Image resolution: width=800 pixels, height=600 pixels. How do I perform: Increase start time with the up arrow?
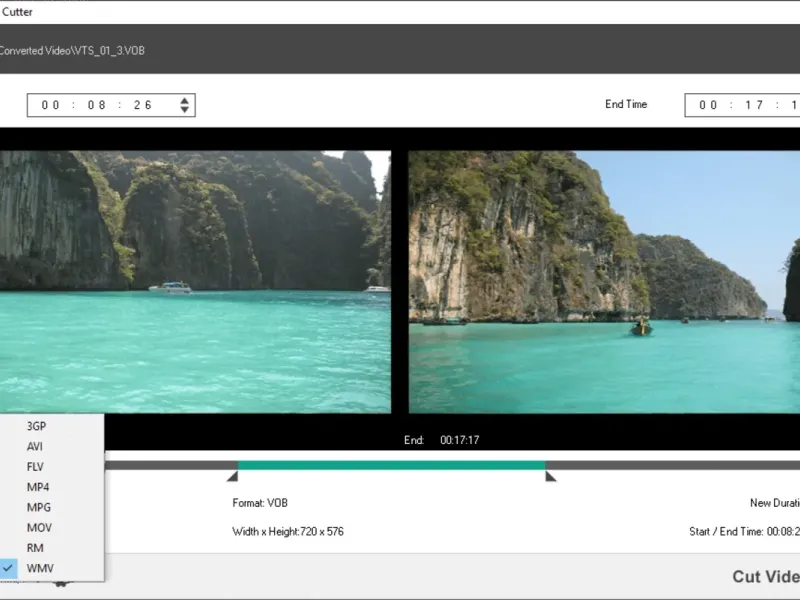[185, 101]
